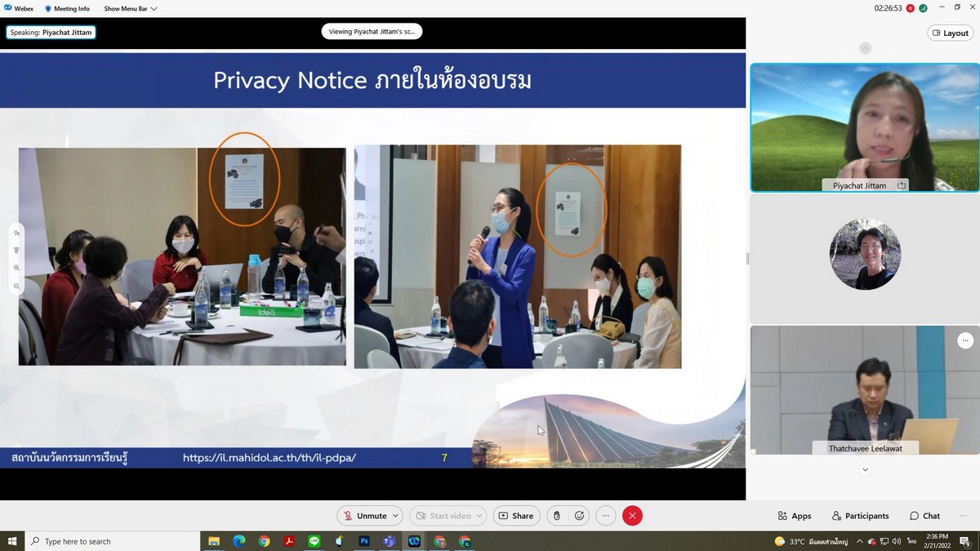Screen dimensions: 980x551
Task: Click Unmute to turn on the microphone
Action: pyautogui.click(x=364, y=516)
